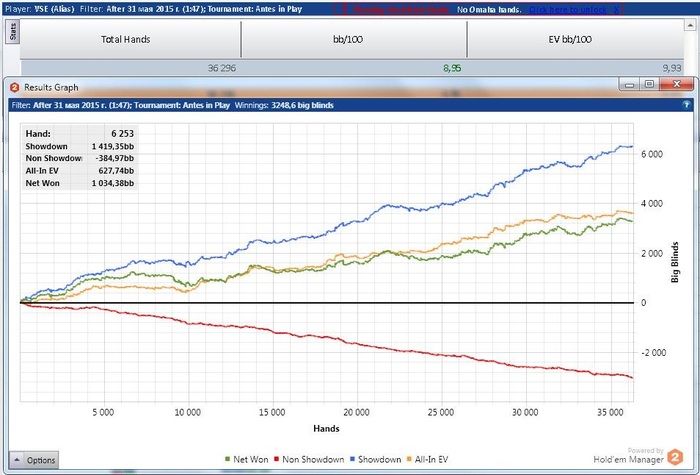Click the Showdown '1 419,35bb' value
This screenshot has width=700, height=475.
(113, 146)
